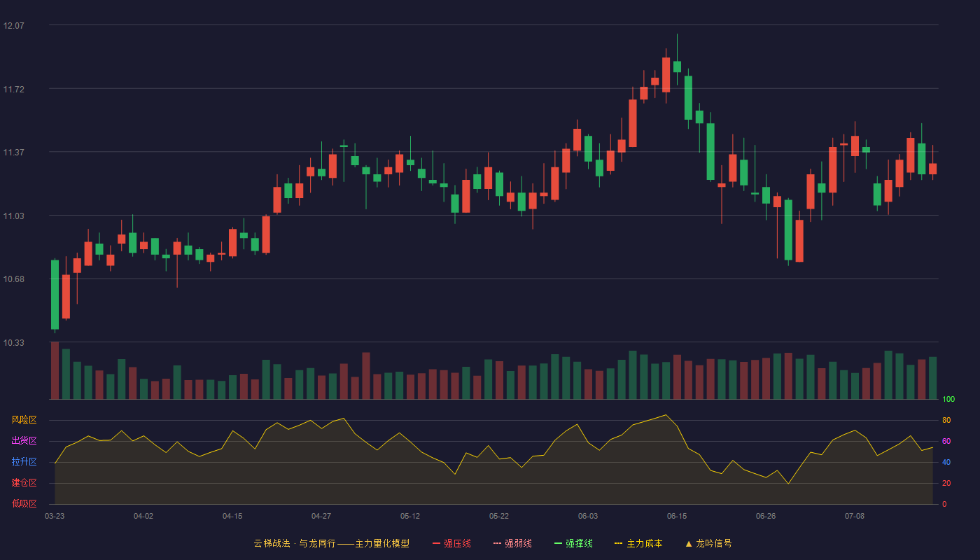
Task: Select the 出货区 zone label
Action: coord(24,441)
